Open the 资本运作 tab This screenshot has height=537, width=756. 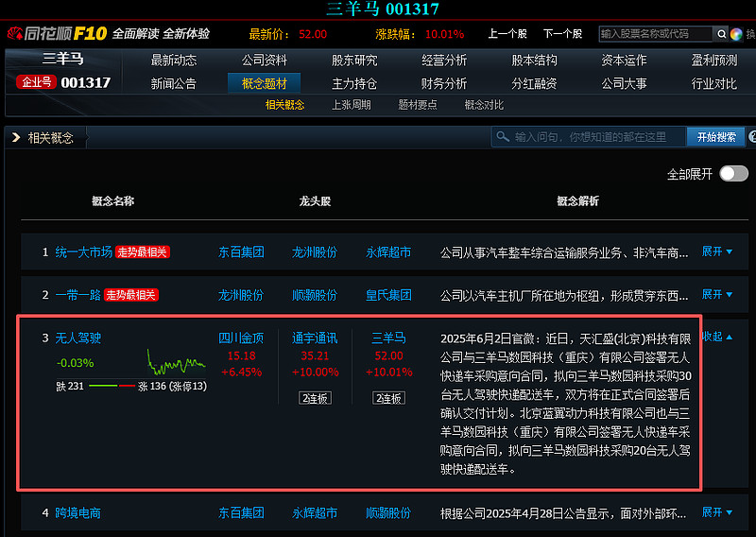624,61
